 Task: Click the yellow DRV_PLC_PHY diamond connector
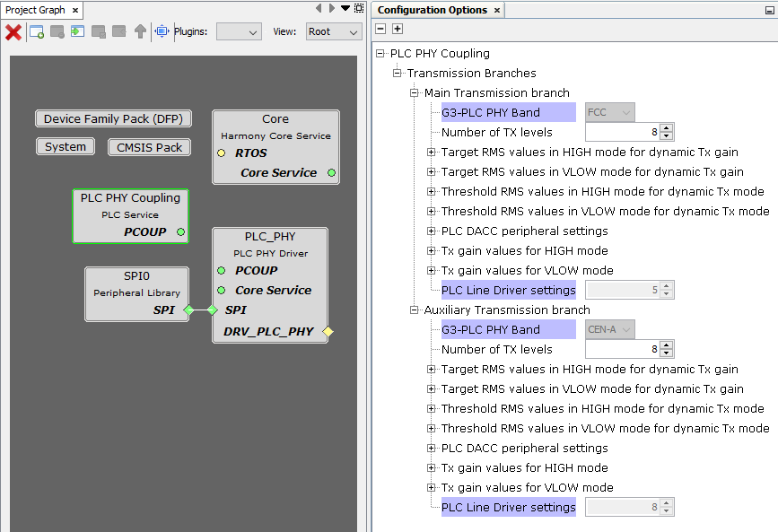pos(328,332)
